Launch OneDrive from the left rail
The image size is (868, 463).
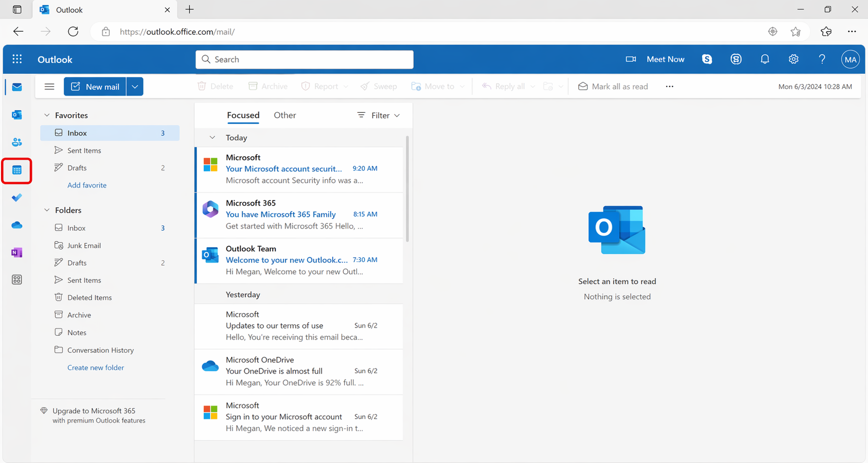[17, 225]
